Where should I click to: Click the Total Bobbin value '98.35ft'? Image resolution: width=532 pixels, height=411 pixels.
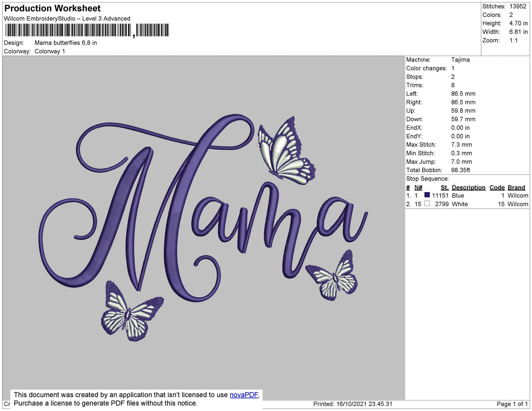point(461,170)
